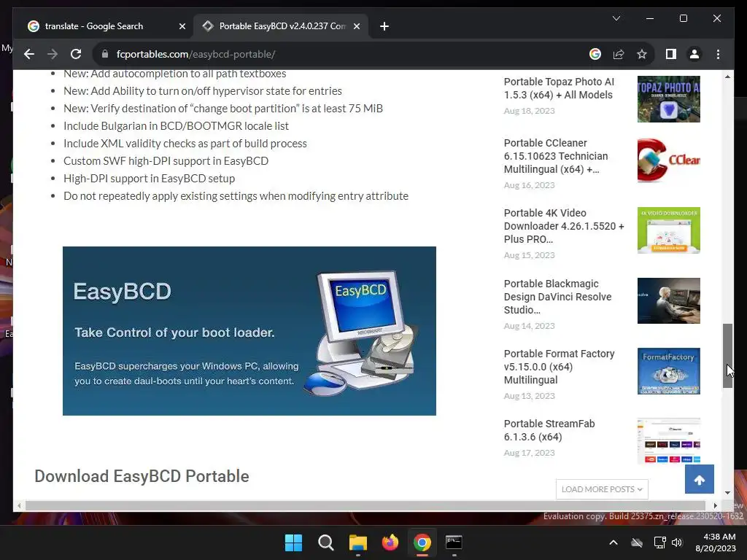
Task: Open Chrome three-dot menu
Action: 718,54
